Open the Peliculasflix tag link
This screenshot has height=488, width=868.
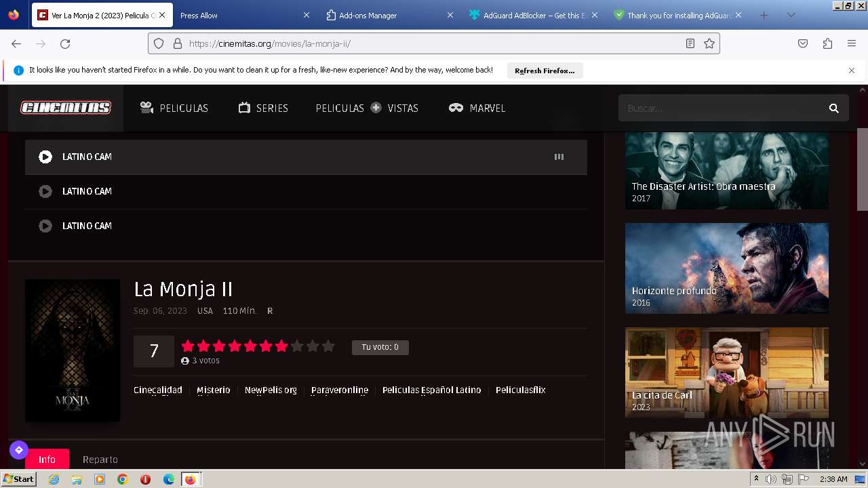(521, 390)
